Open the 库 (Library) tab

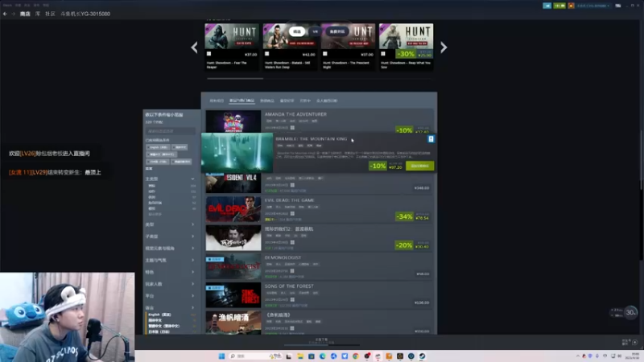(38, 14)
